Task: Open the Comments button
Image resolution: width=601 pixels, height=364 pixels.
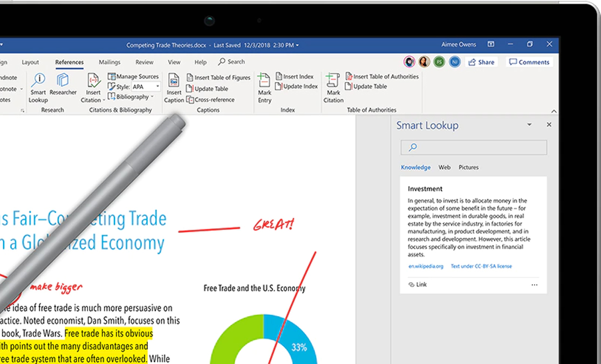Action: pyautogui.click(x=529, y=62)
